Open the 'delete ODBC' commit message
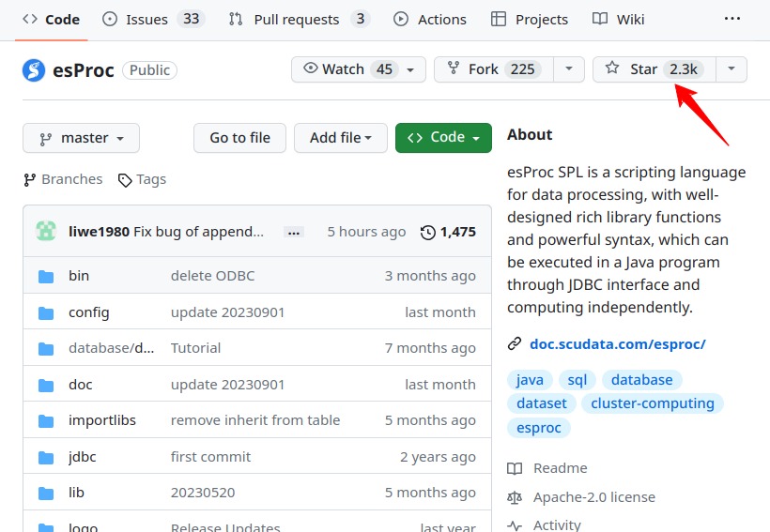770x532 pixels. tap(212, 276)
